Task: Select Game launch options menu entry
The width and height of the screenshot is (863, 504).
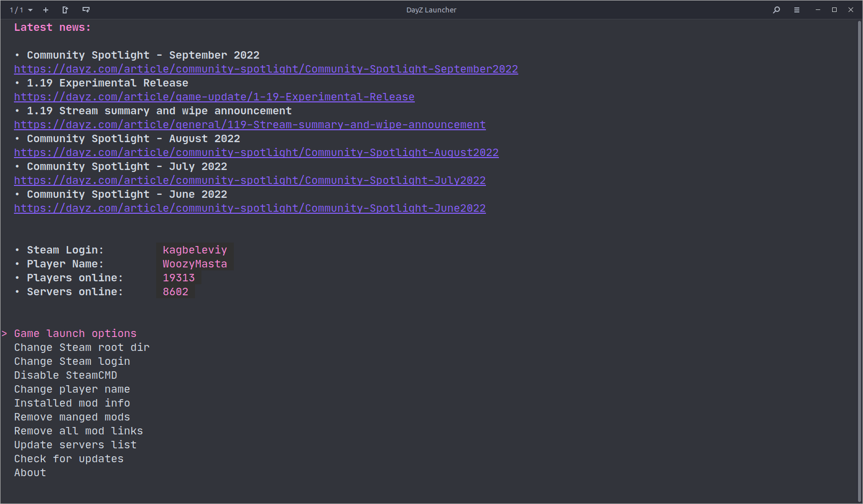Action: 75,334
